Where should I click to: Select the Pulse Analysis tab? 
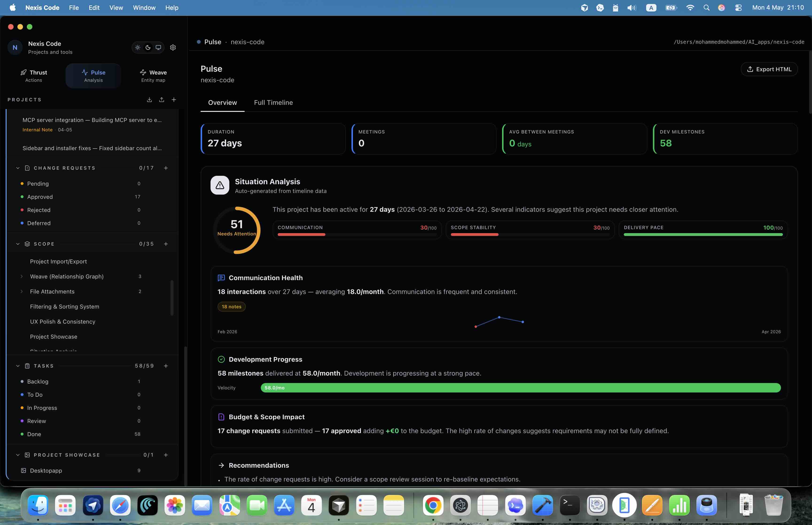click(93, 76)
